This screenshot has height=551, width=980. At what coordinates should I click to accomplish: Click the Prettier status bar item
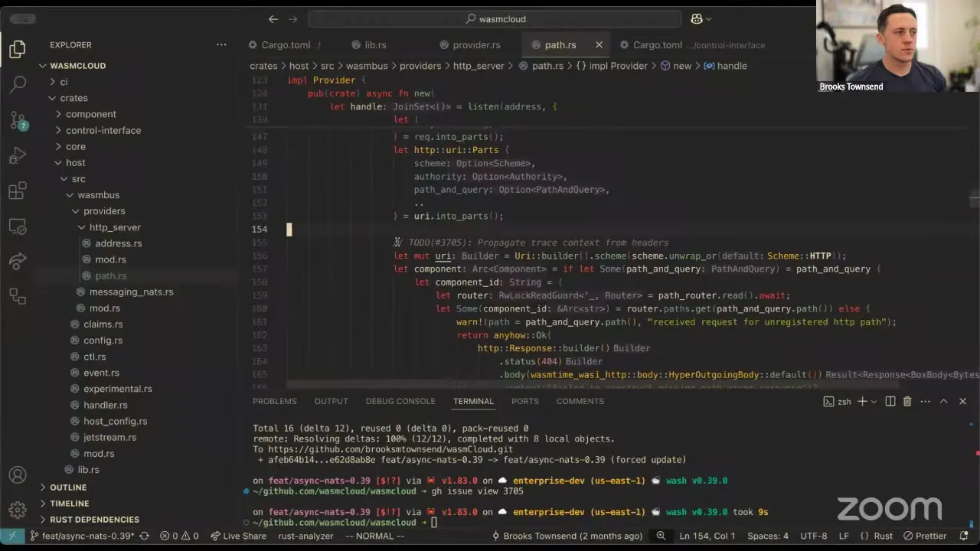(925, 536)
